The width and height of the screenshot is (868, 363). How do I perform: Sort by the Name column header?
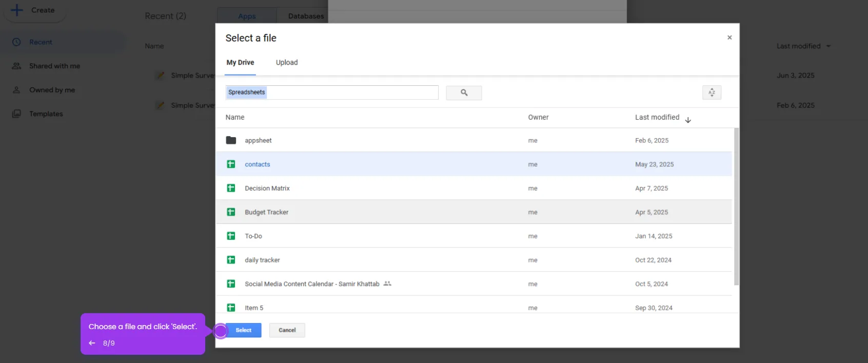pyautogui.click(x=235, y=117)
